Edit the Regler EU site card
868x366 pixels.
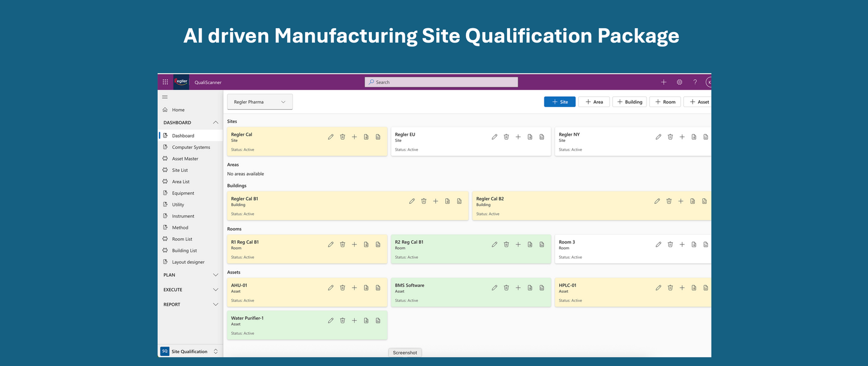(x=495, y=137)
